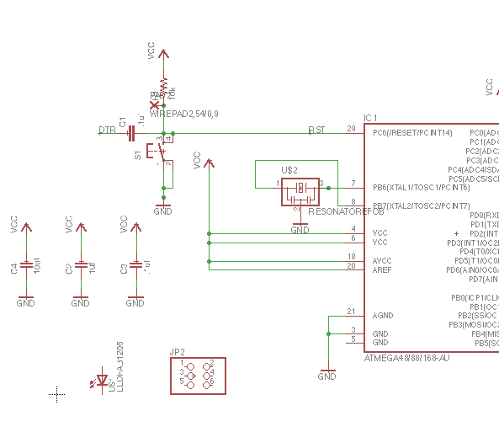Viewport: 499px width, 448px height.
Task: Click the U$2 name label
Action: [x=289, y=170]
